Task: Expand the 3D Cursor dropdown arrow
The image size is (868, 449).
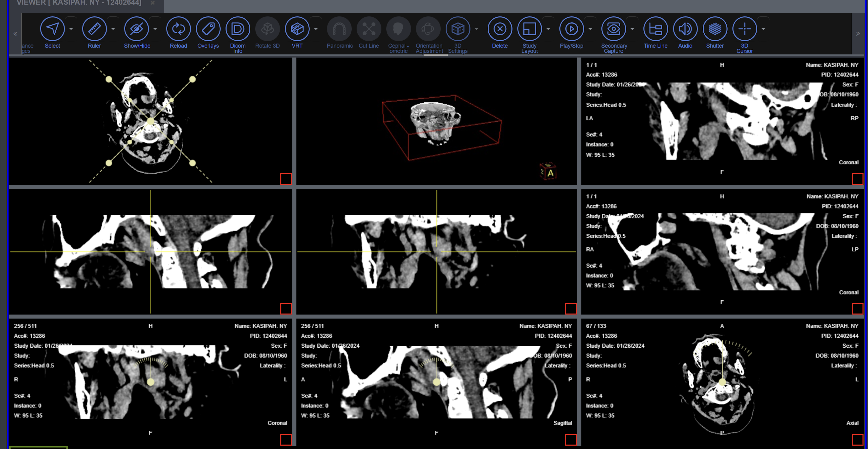Action: coord(763,29)
